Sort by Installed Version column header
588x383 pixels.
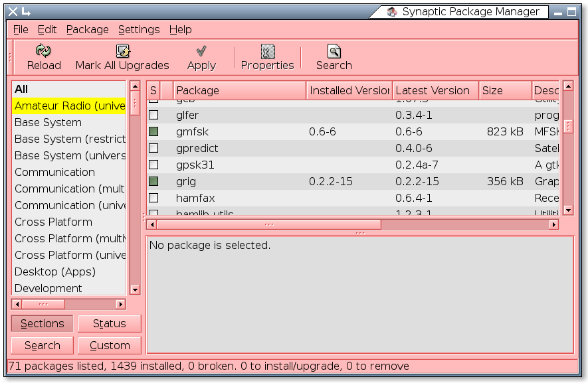coord(349,90)
